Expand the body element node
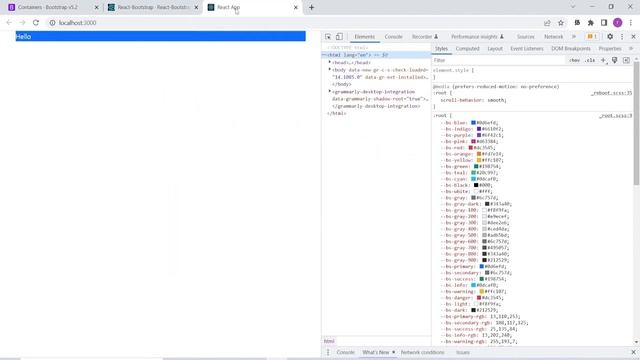 (330, 70)
